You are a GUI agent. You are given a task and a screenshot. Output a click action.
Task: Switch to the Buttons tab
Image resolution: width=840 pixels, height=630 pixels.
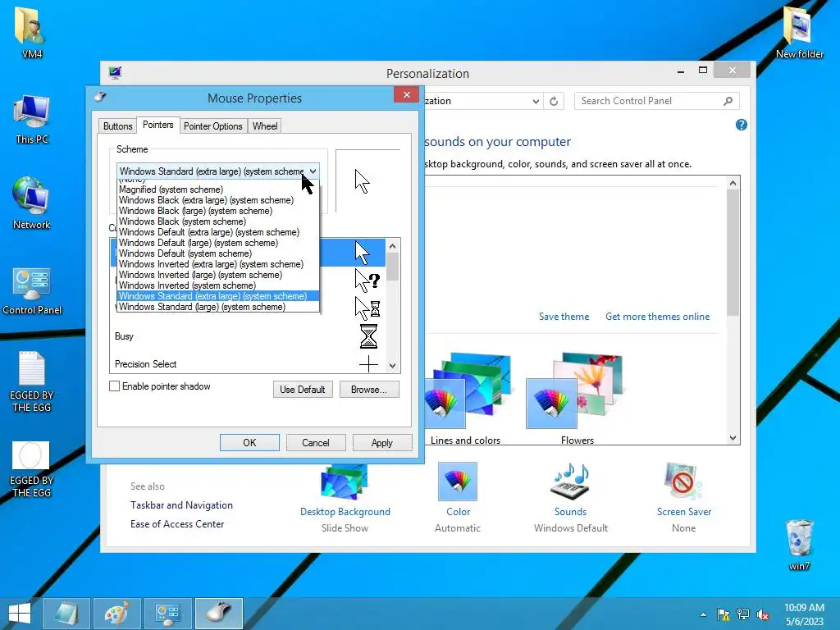[117, 126]
